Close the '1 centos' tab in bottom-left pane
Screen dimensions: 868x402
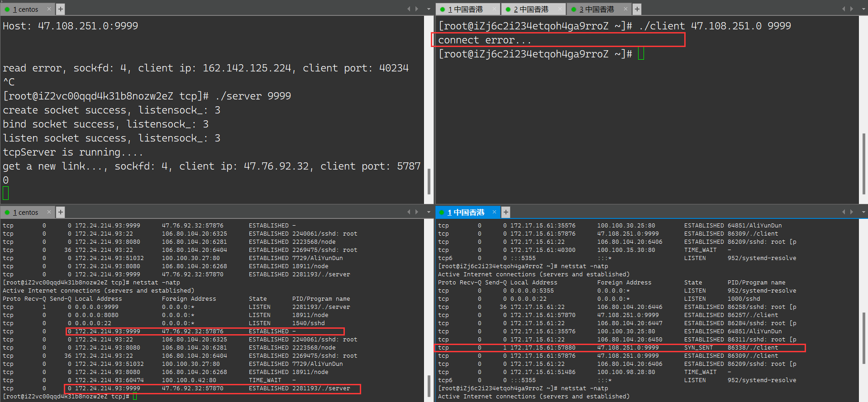click(x=49, y=212)
